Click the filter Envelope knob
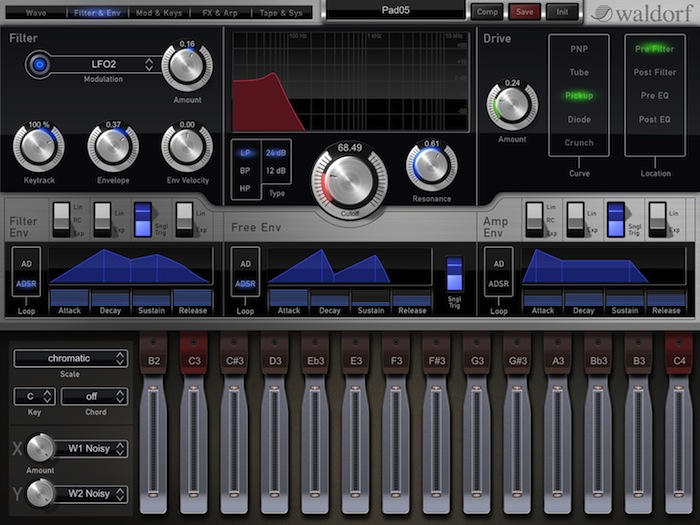 coord(113,148)
